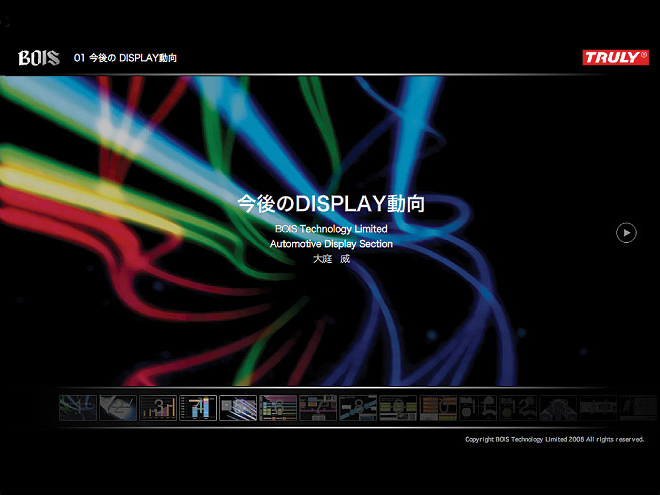
Task: Jump to slide thumbnail number 6
Action: pos(278,407)
